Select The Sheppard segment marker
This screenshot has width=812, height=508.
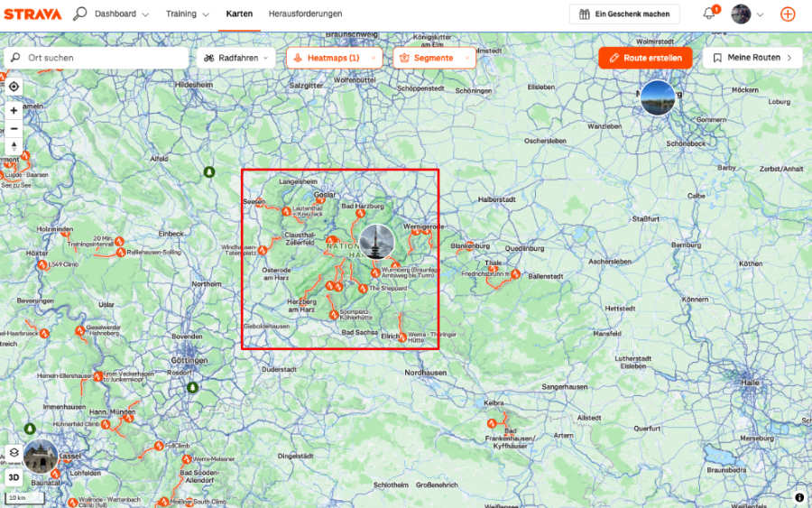coord(363,289)
